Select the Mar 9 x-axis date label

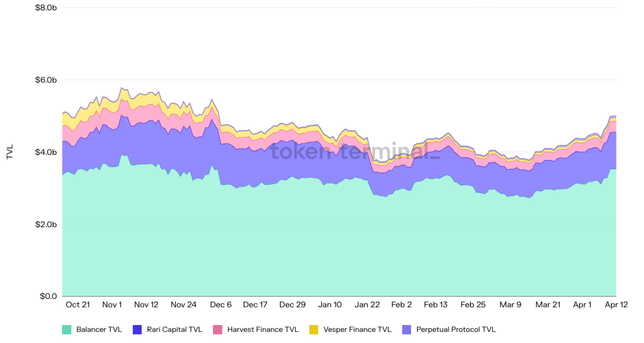pyautogui.click(x=510, y=305)
